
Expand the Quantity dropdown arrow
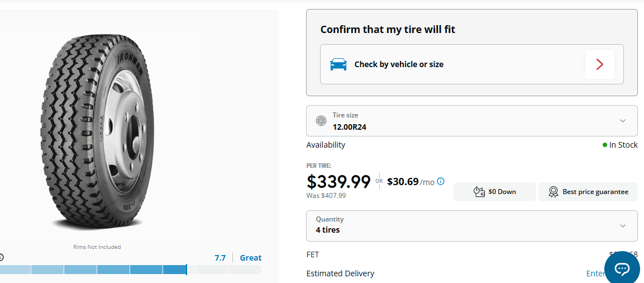click(623, 226)
